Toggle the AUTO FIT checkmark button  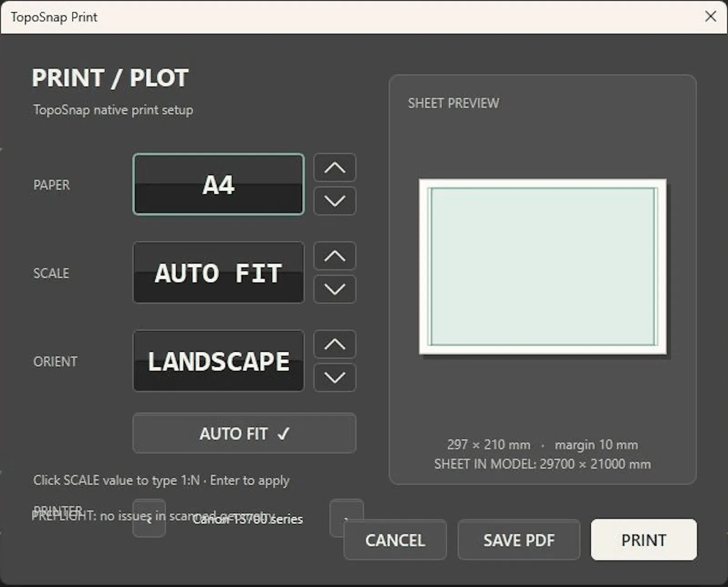[x=244, y=433]
